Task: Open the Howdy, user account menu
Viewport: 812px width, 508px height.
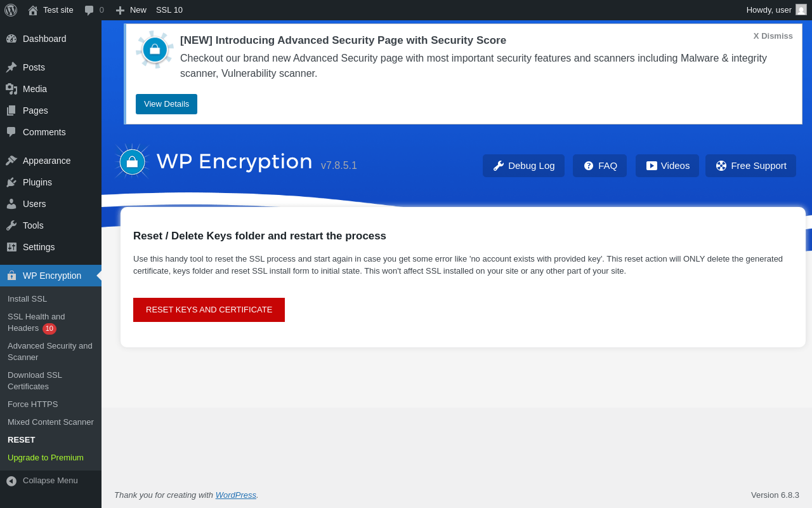Action: click(x=768, y=10)
